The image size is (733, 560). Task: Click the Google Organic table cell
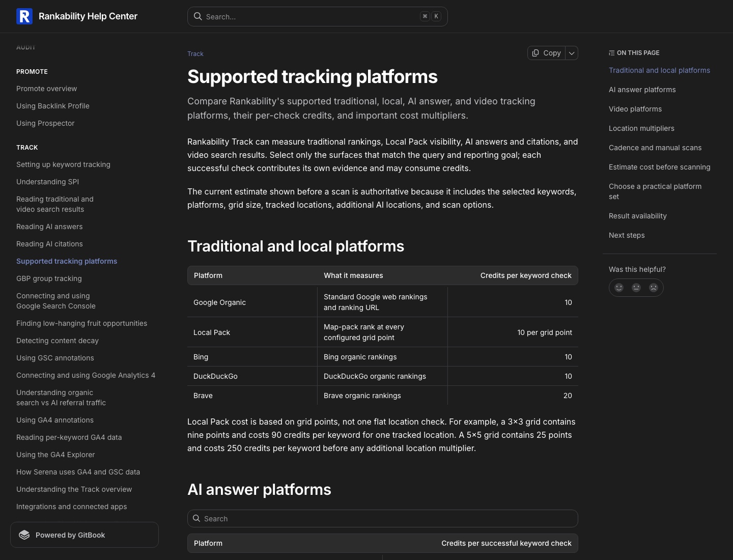pyautogui.click(x=252, y=302)
